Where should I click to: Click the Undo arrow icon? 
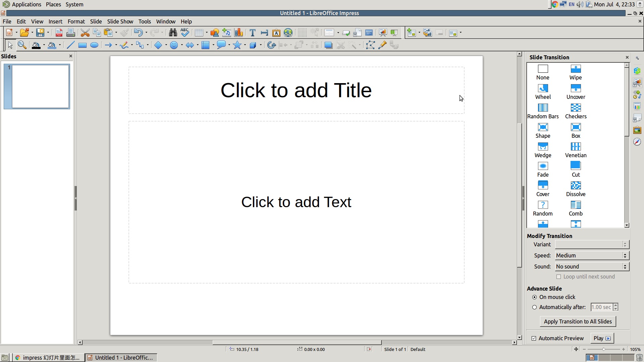click(138, 33)
